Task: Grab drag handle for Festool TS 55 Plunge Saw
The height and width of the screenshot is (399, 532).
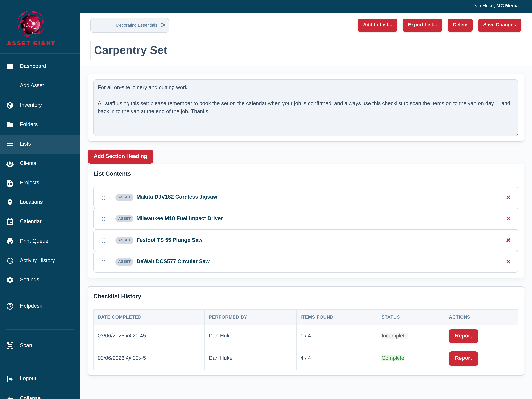Action: click(103, 241)
